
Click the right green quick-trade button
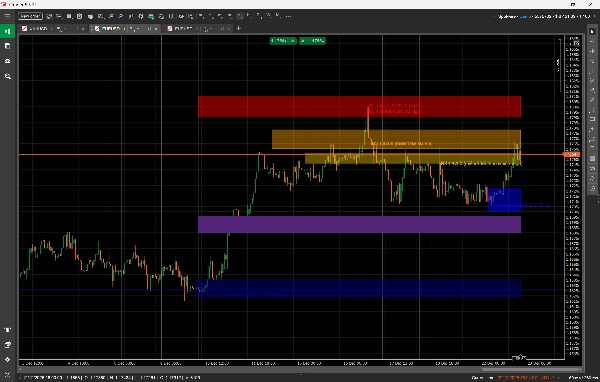pos(312,41)
